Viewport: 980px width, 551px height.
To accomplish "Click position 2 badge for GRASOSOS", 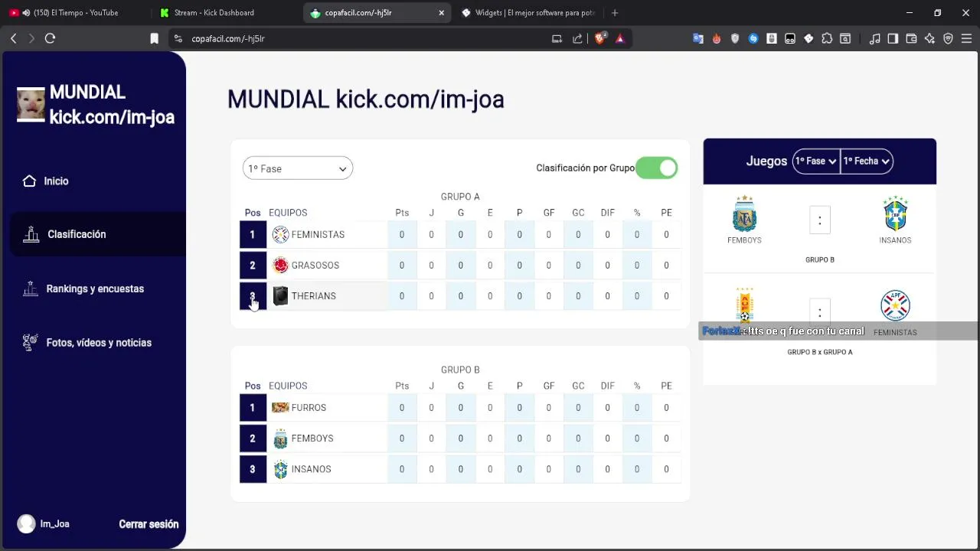I will click(x=253, y=265).
